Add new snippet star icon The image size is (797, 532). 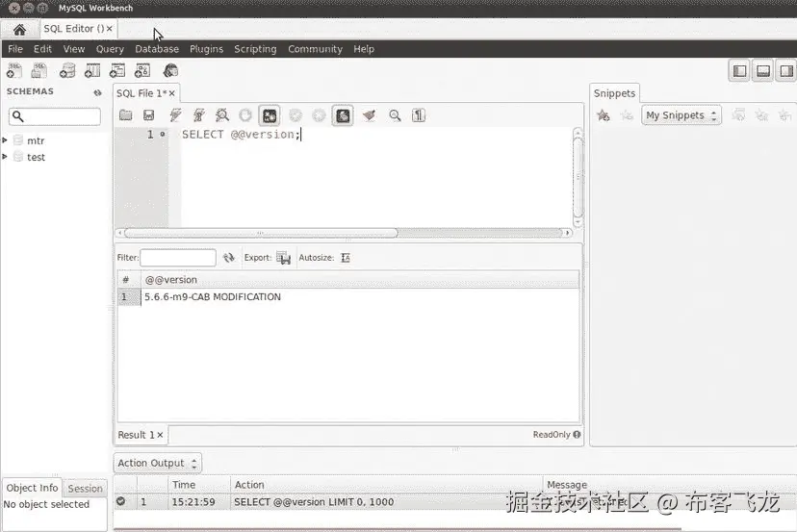coord(604,115)
